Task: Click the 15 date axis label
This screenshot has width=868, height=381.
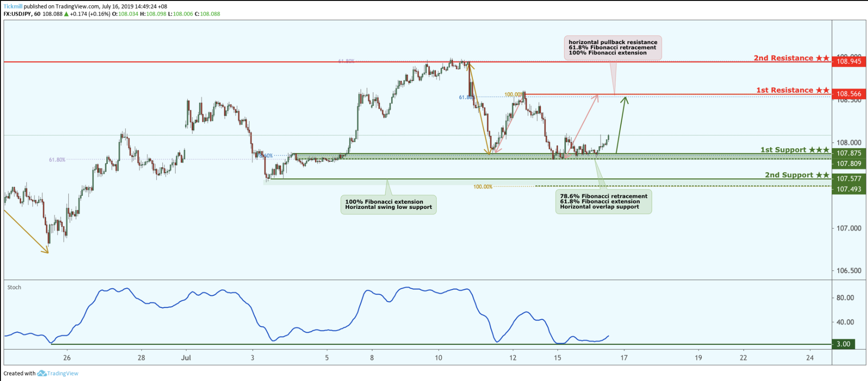Action: [x=557, y=358]
